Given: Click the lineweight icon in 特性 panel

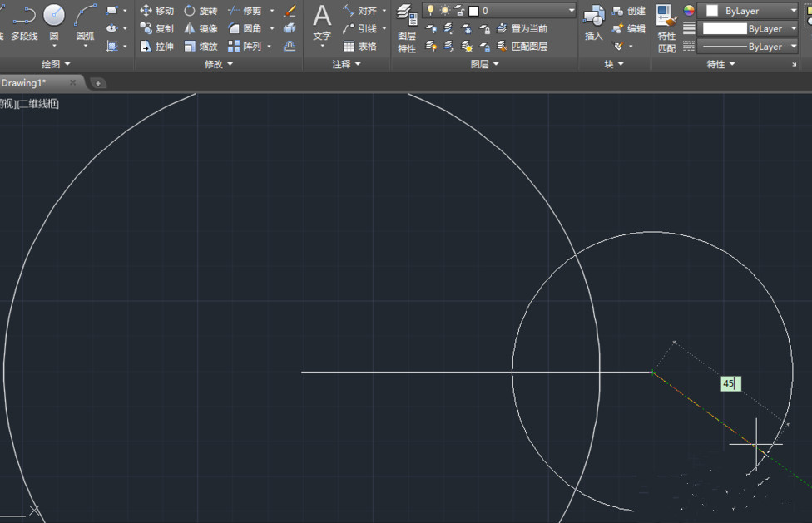Looking at the screenshot, I should click(689, 28).
